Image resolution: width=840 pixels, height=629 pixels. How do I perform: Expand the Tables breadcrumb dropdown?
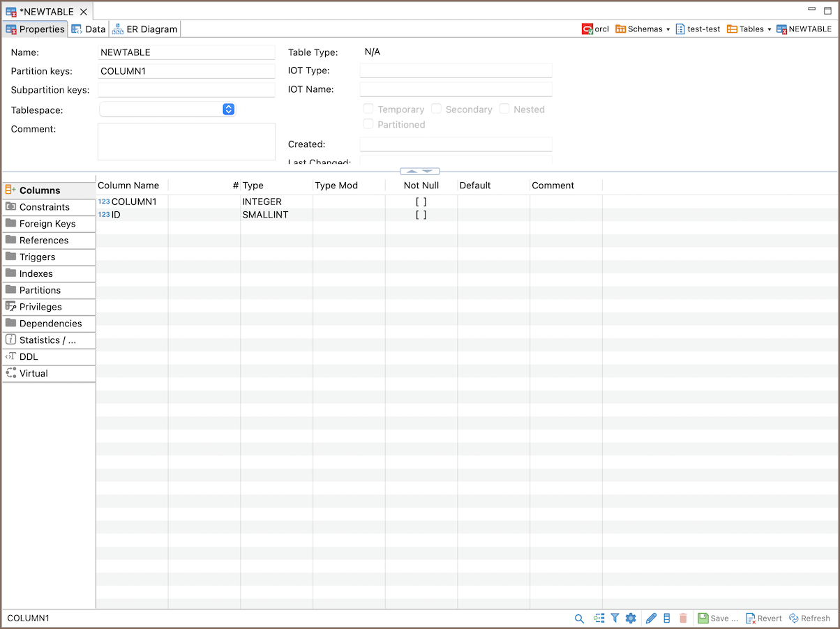click(769, 29)
